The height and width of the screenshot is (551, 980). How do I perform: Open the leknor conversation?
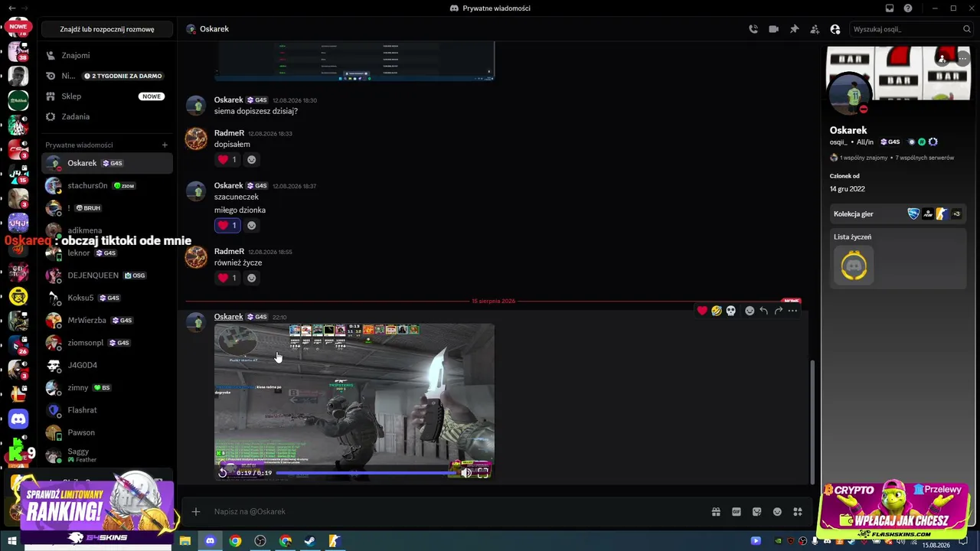[x=107, y=253]
